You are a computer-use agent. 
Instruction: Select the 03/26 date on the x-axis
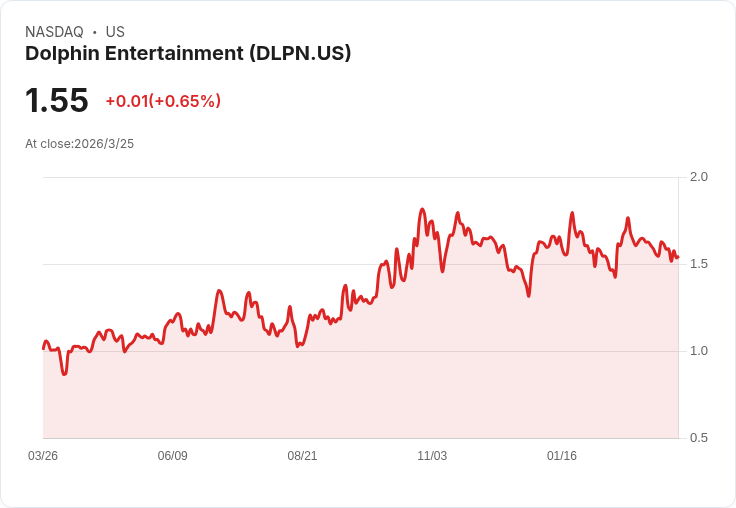(x=43, y=456)
